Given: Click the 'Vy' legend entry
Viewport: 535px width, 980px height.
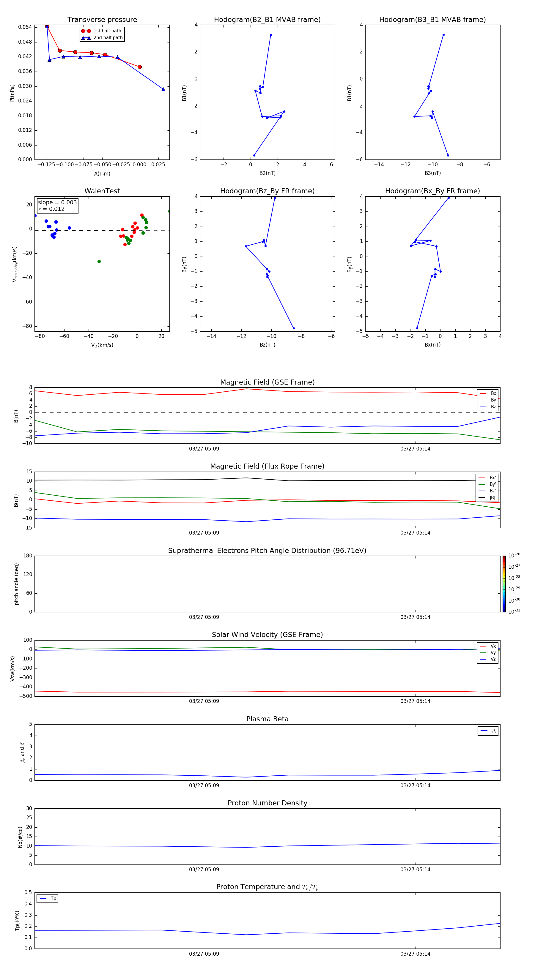Looking at the screenshot, I should pyautogui.click(x=488, y=652).
